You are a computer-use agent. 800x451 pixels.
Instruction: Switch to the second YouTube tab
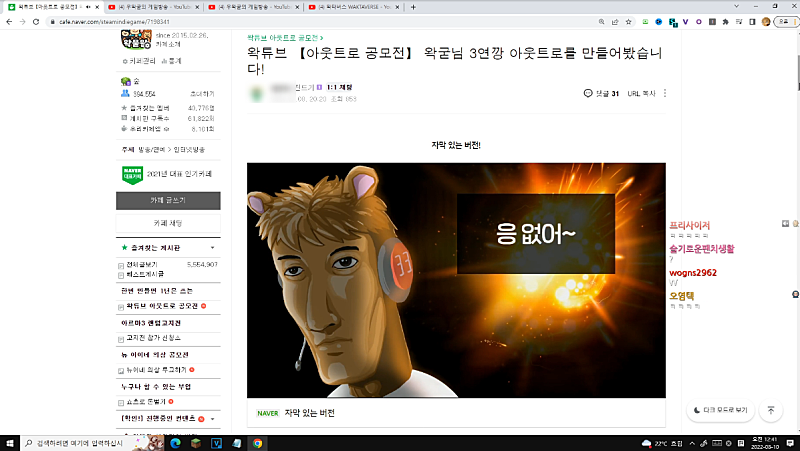click(154, 7)
